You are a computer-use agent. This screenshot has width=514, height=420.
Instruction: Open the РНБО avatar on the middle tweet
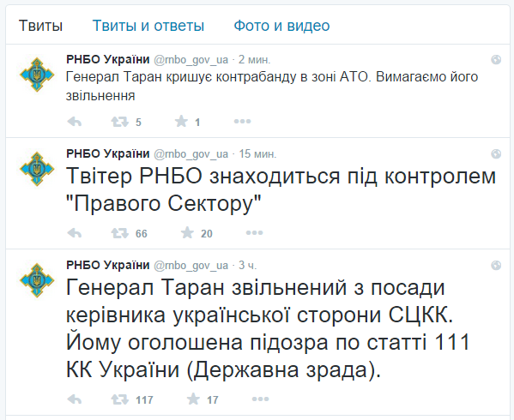coord(37,169)
